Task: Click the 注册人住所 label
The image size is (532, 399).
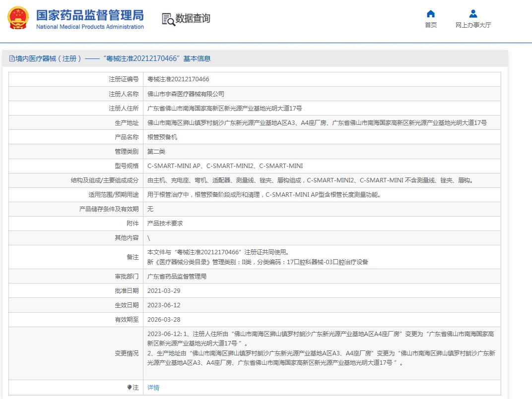Action: pyautogui.click(x=124, y=109)
